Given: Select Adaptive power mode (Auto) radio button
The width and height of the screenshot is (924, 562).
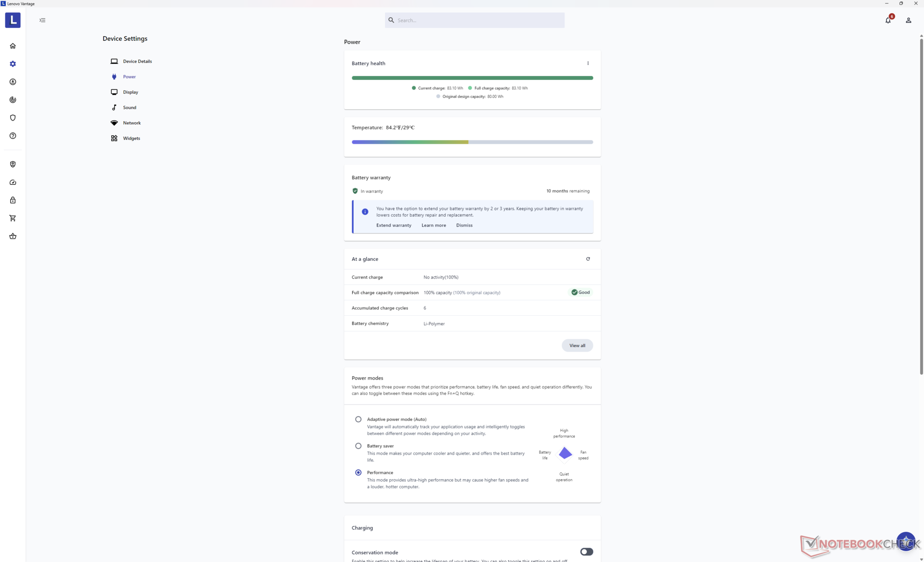Looking at the screenshot, I should point(358,419).
